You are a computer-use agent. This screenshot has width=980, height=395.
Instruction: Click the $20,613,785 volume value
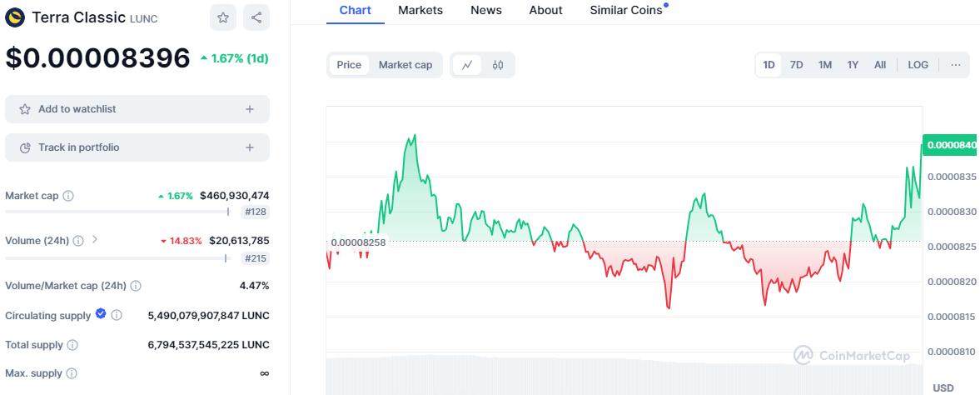239,241
